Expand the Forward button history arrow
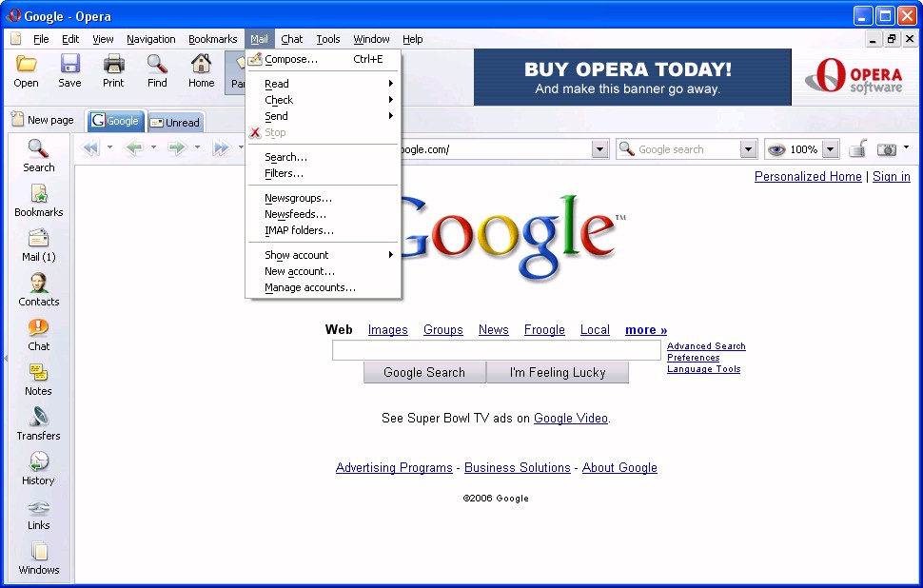Screen dimensions: 923x588 pyautogui.click(x=197, y=147)
